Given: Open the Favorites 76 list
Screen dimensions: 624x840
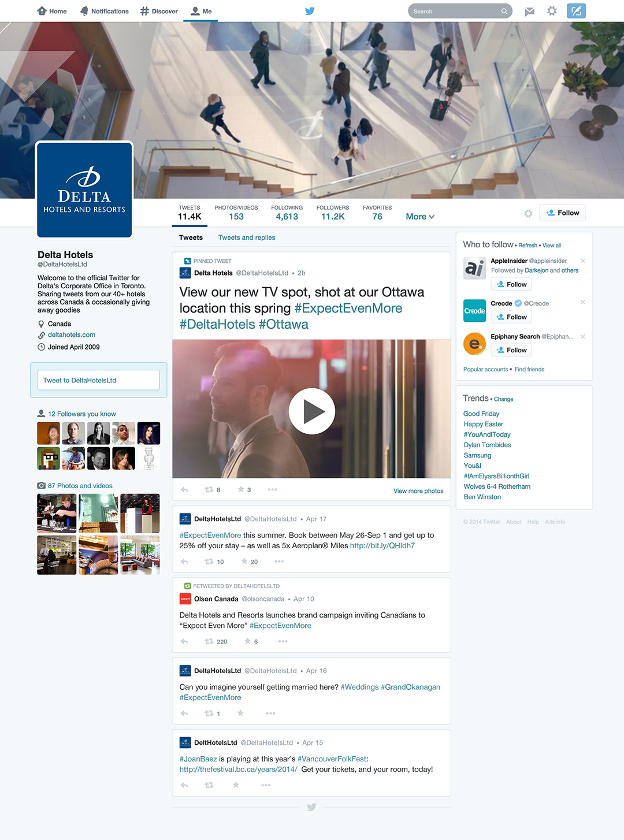Looking at the screenshot, I should [377, 213].
